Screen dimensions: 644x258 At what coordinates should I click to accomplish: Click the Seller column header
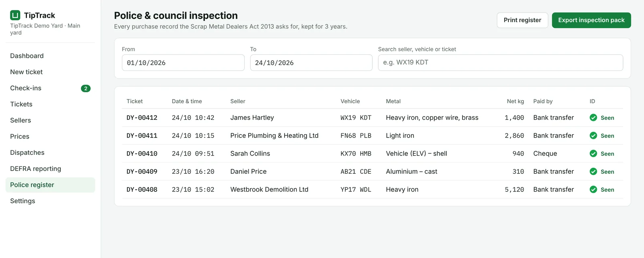pos(238,101)
